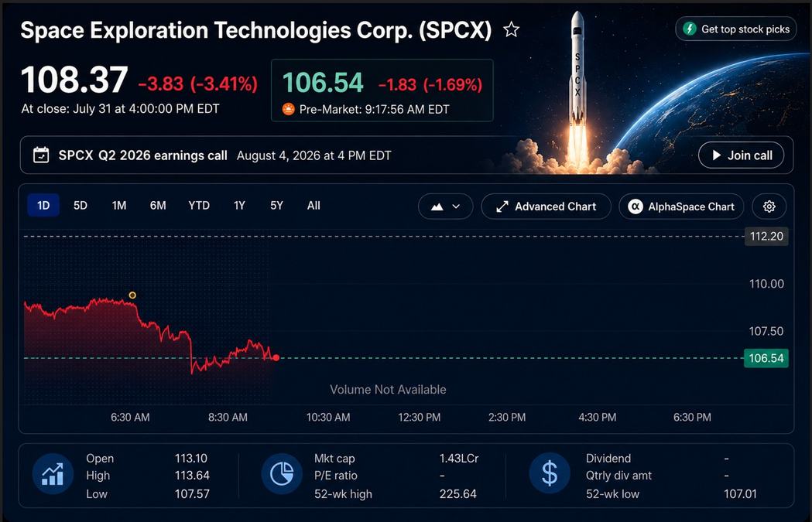Select the YTD chart range
The height and width of the screenshot is (522, 812).
click(x=199, y=206)
